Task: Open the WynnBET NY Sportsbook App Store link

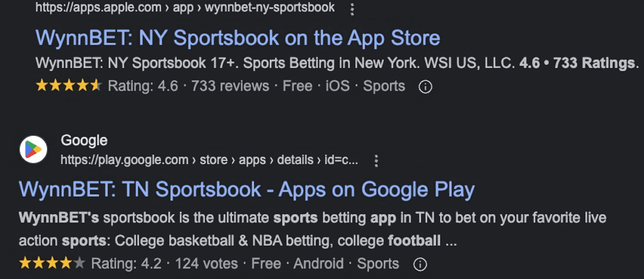Action: point(238,38)
